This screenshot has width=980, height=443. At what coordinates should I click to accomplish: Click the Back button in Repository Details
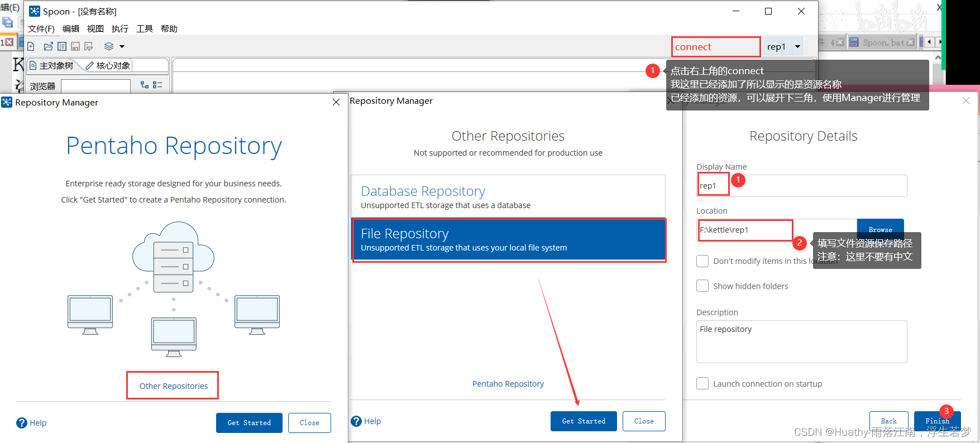[x=889, y=421]
